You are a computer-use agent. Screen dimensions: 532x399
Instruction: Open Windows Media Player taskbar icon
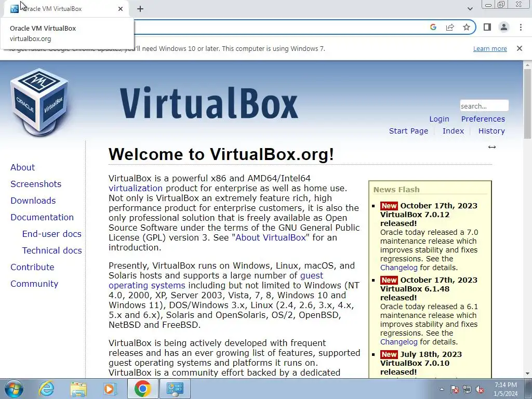[x=110, y=389]
